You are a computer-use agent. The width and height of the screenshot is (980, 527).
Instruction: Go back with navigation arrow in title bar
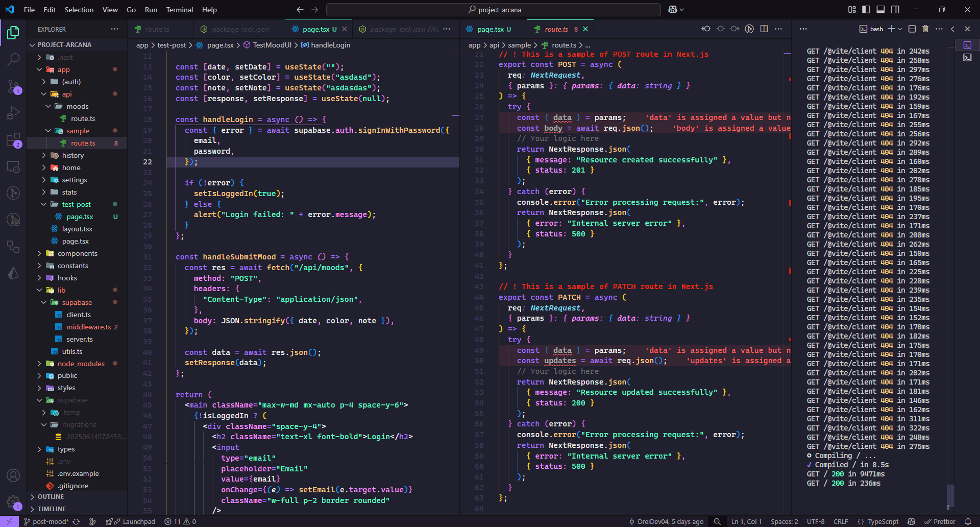300,10
